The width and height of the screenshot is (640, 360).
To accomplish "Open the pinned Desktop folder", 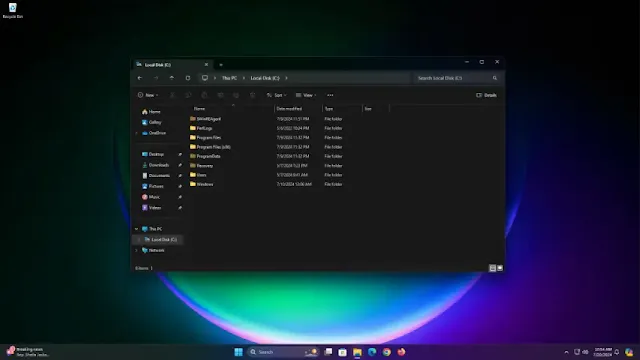I will coord(153,154).
